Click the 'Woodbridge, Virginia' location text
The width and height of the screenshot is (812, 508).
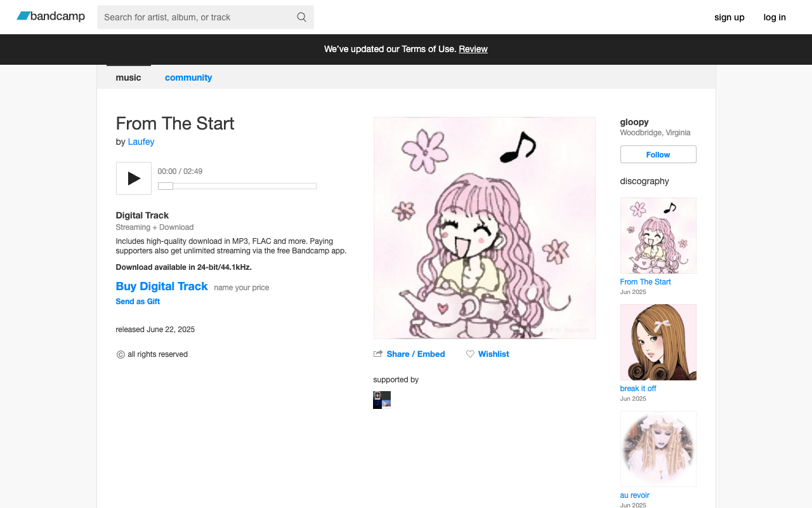point(655,133)
